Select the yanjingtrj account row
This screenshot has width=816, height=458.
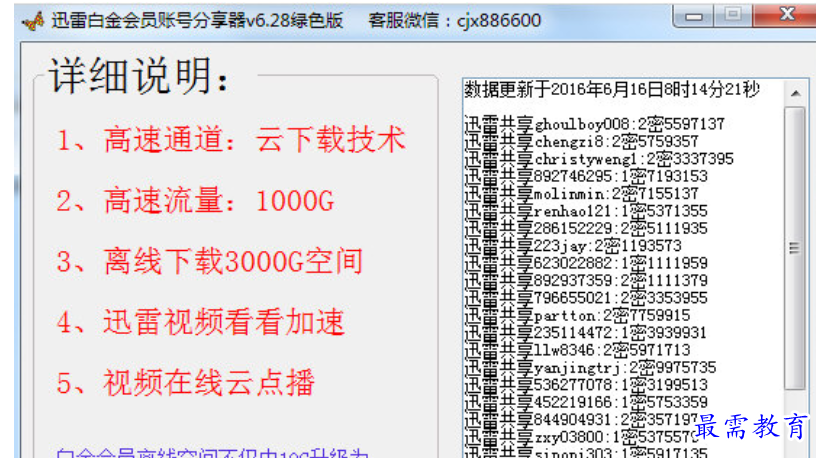tap(590, 367)
